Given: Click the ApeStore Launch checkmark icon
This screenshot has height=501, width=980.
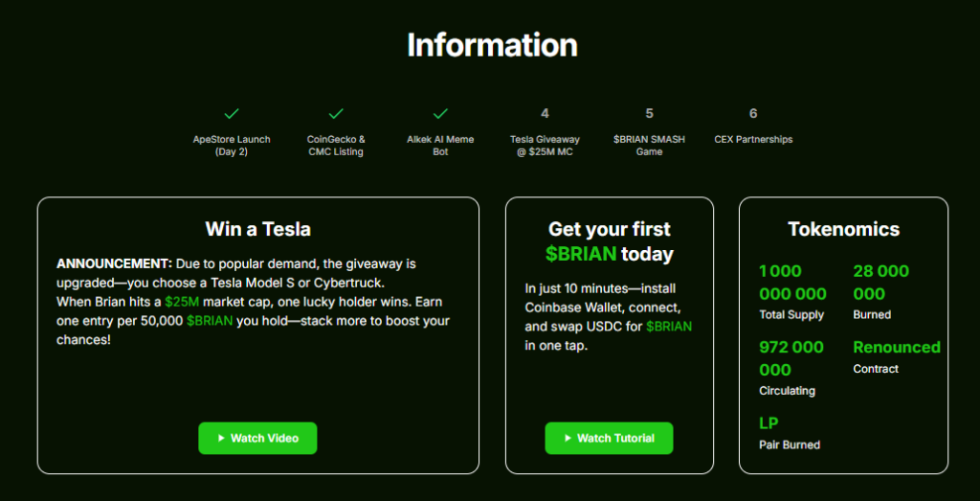Looking at the screenshot, I should [232, 114].
